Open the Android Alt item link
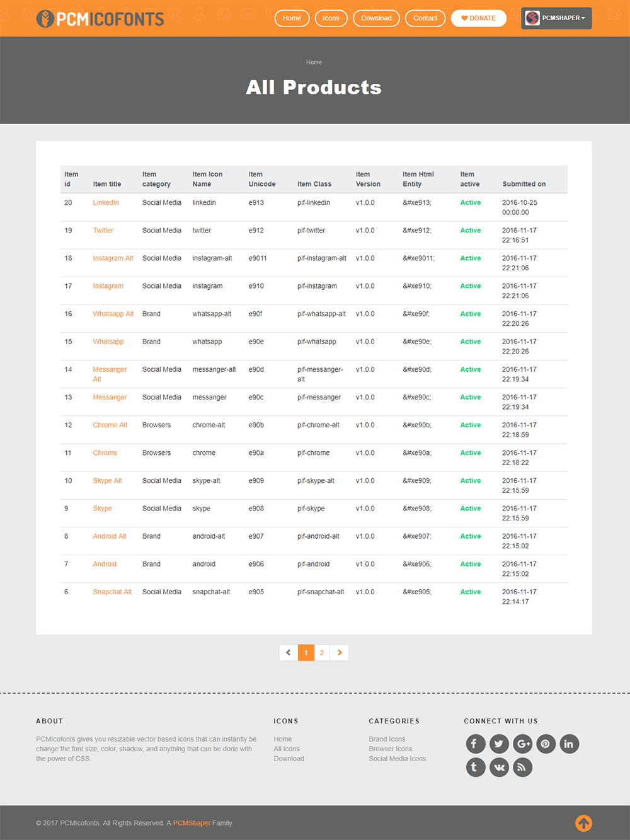This screenshot has height=840, width=630. (x=110, y=536)
